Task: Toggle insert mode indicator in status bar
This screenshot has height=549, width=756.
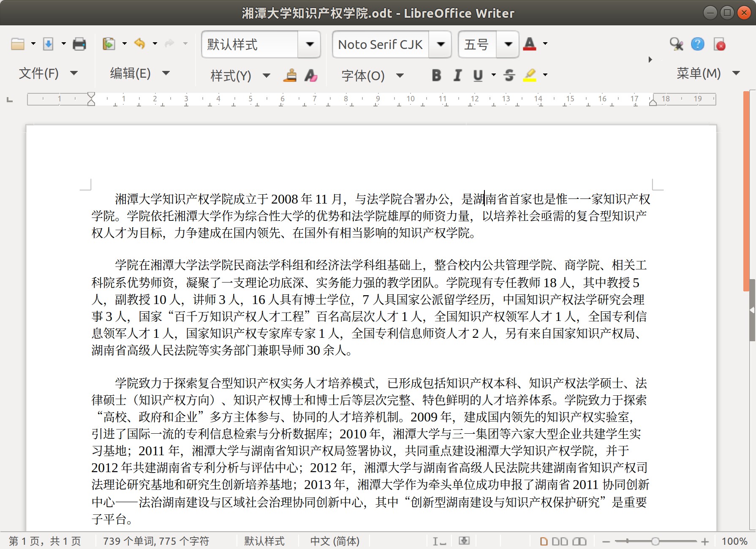Action: [x=439, y=541]
